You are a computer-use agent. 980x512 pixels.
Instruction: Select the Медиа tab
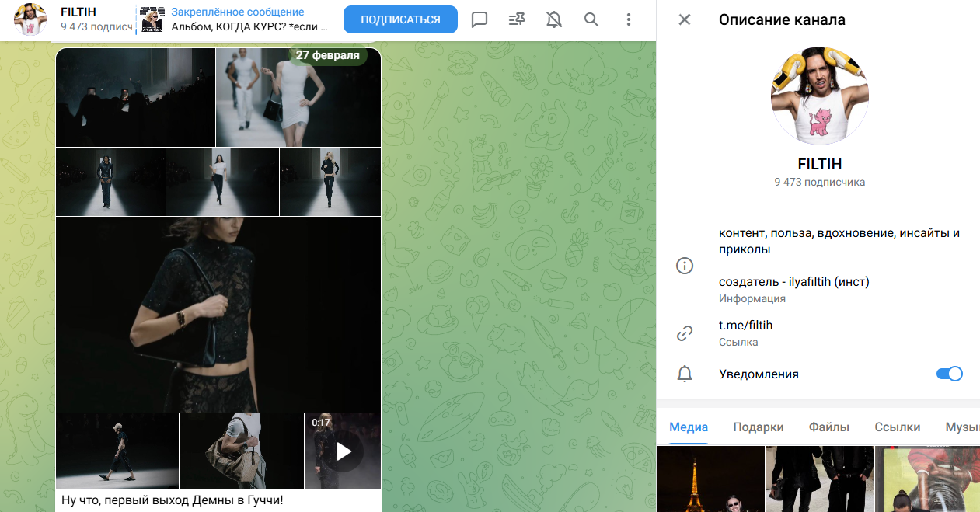coord(689,427)
